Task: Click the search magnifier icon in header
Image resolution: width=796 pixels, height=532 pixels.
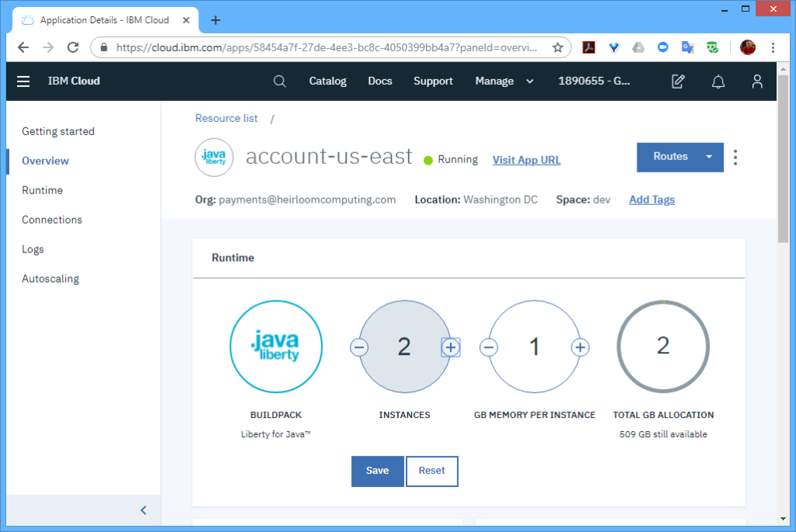Action: coord(279,81)
